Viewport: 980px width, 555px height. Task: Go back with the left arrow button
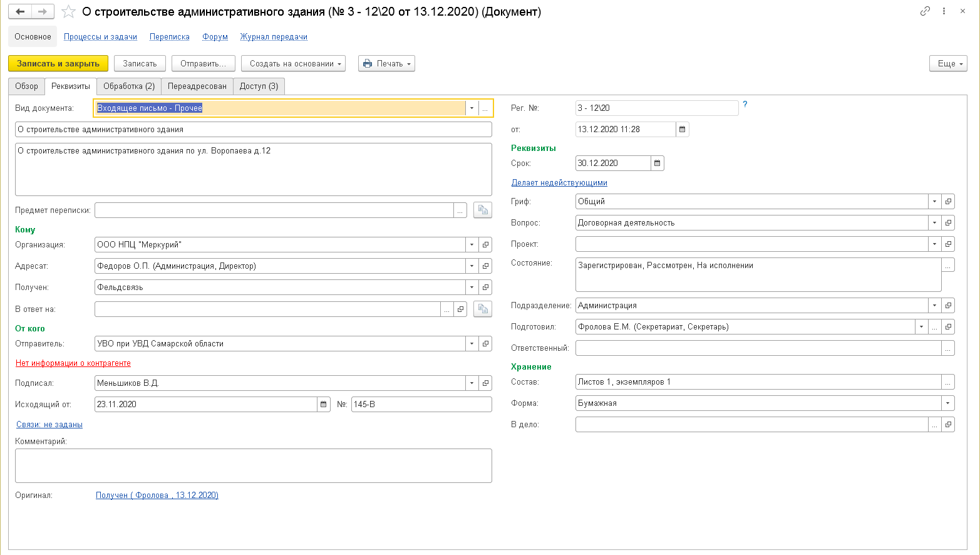pos(20,11)
